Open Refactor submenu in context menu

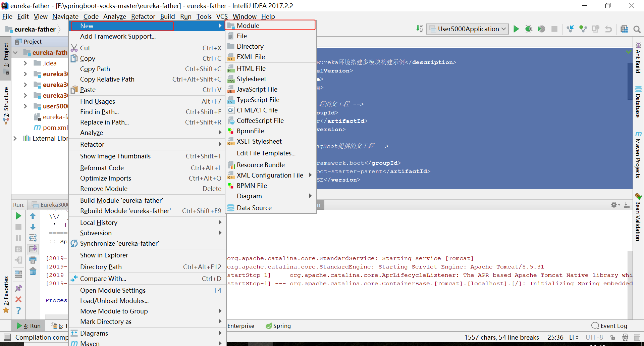pos(148,144)
